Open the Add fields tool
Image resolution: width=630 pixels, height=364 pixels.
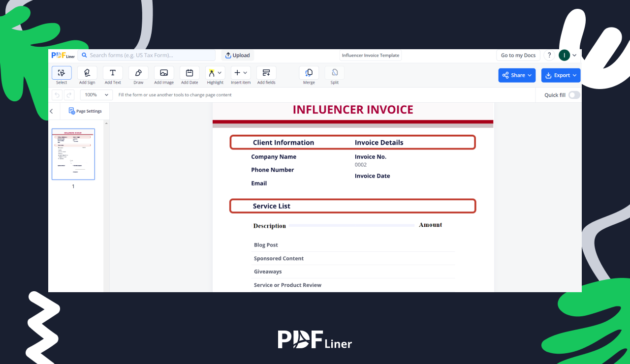pyautogui.click(x=266, y=73)
